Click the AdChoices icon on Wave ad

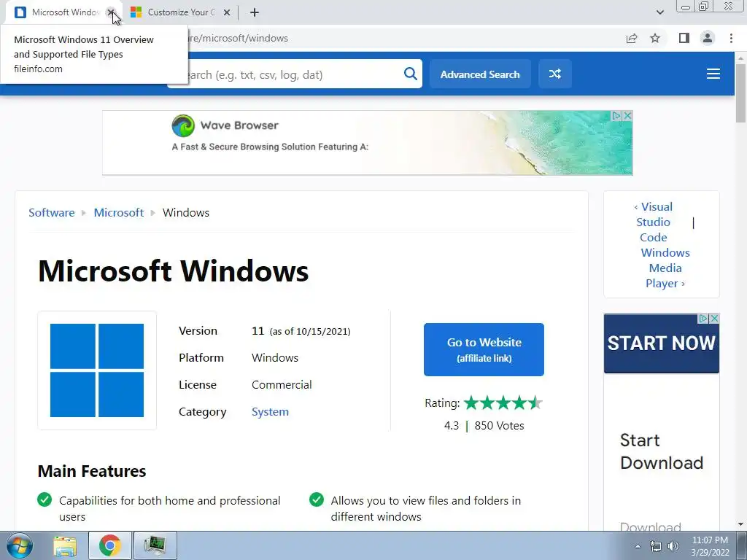tap(617, 115)
